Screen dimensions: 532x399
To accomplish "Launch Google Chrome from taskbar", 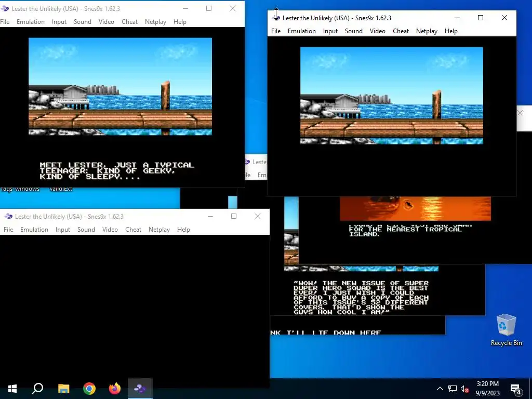I will 89,389.
